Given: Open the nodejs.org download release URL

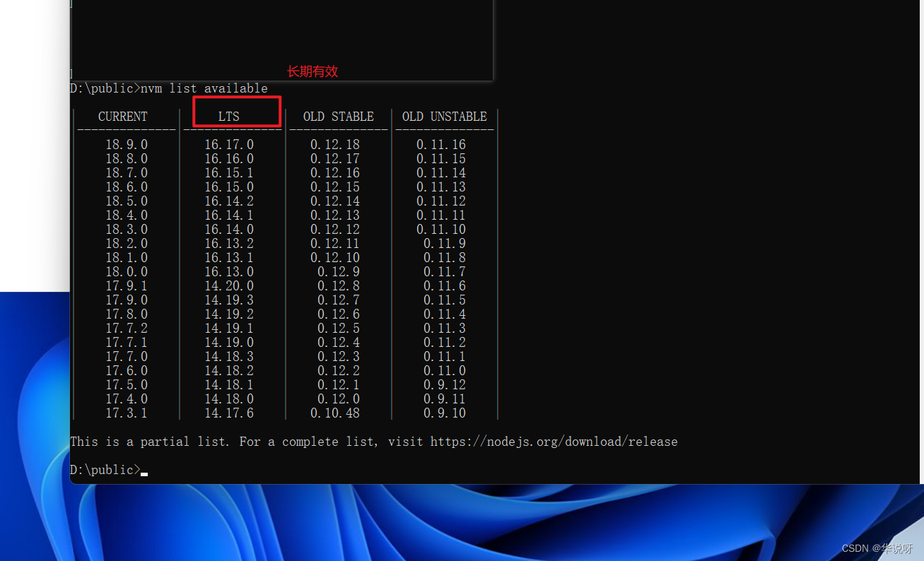Looking at the screenshot, I should tap(554, 442).
